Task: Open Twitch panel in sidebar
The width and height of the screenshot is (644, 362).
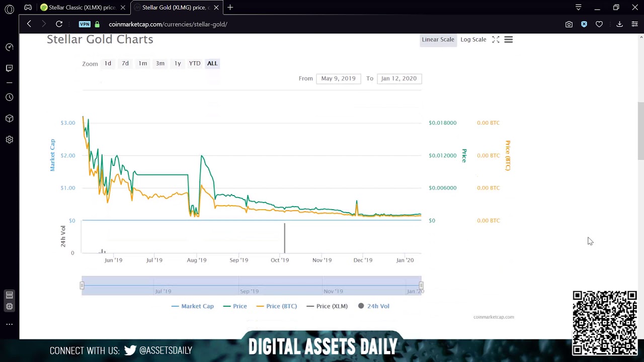Action: 9,68
